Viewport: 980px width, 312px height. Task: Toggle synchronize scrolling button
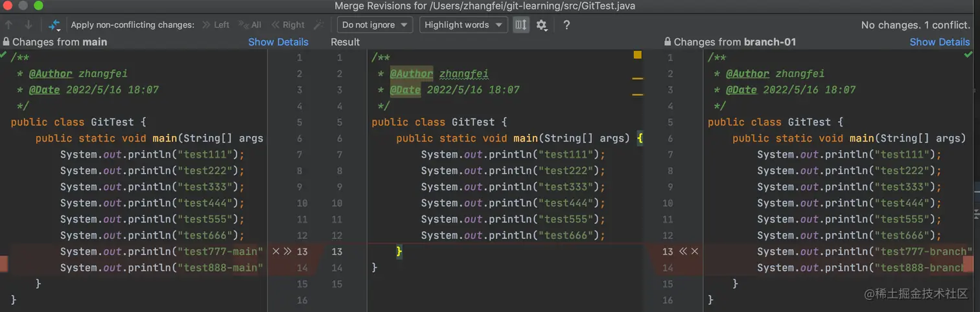click(x=520, y=25)
